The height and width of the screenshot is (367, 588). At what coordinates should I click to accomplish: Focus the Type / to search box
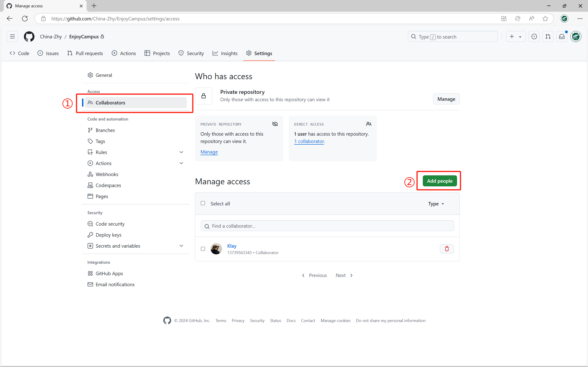pyautogui.click(x=452, y=37)
